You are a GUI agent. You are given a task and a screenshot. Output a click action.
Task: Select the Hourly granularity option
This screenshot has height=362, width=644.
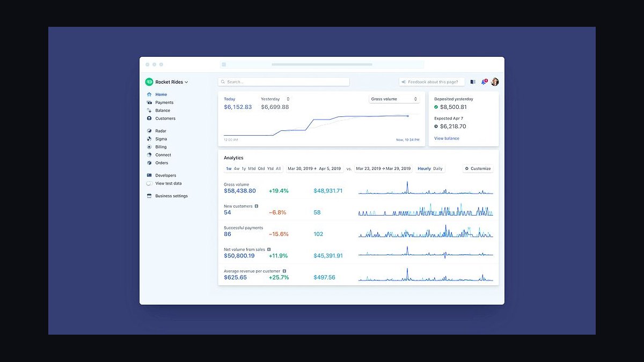[x=424, y=168]
